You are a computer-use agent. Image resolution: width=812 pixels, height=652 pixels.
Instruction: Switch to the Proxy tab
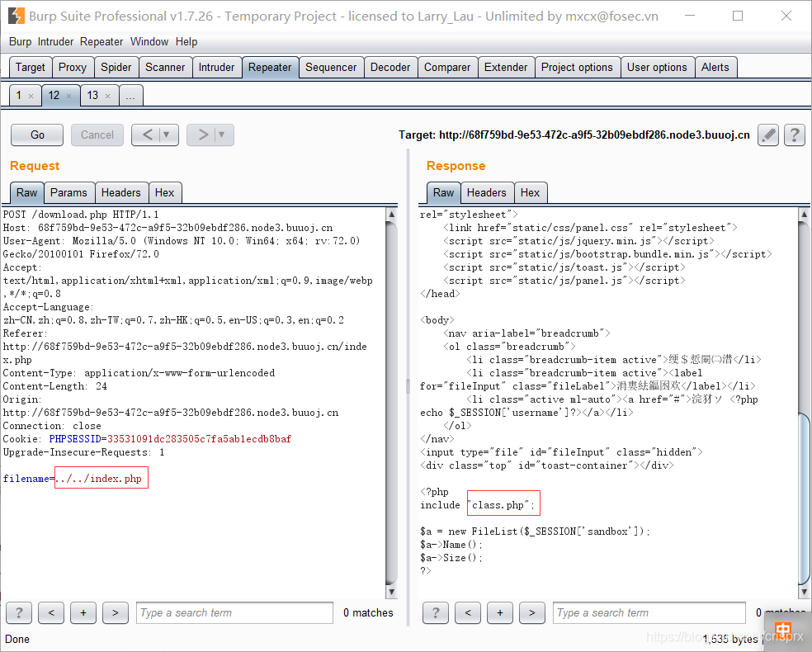point(73,68)
